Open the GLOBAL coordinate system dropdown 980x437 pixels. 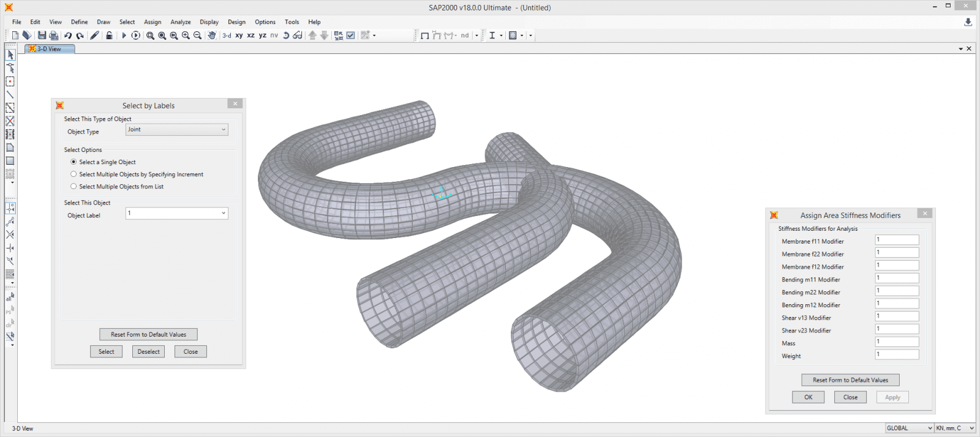coord(910,428)
